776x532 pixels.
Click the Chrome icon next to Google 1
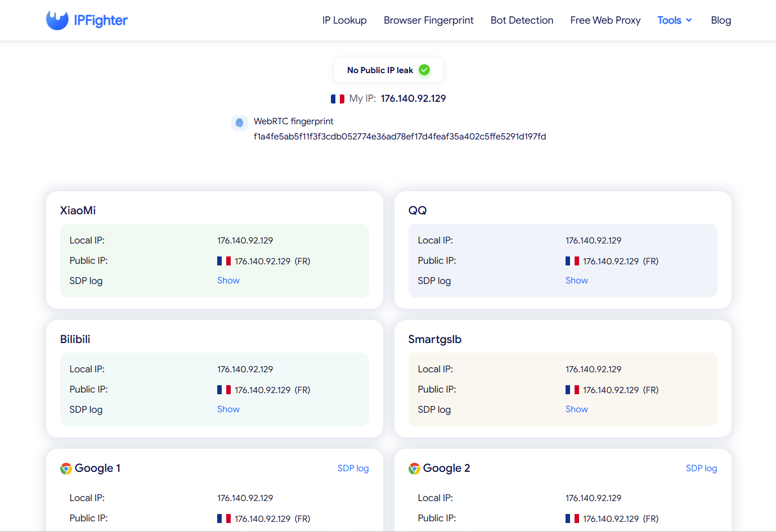click(66, 468)
